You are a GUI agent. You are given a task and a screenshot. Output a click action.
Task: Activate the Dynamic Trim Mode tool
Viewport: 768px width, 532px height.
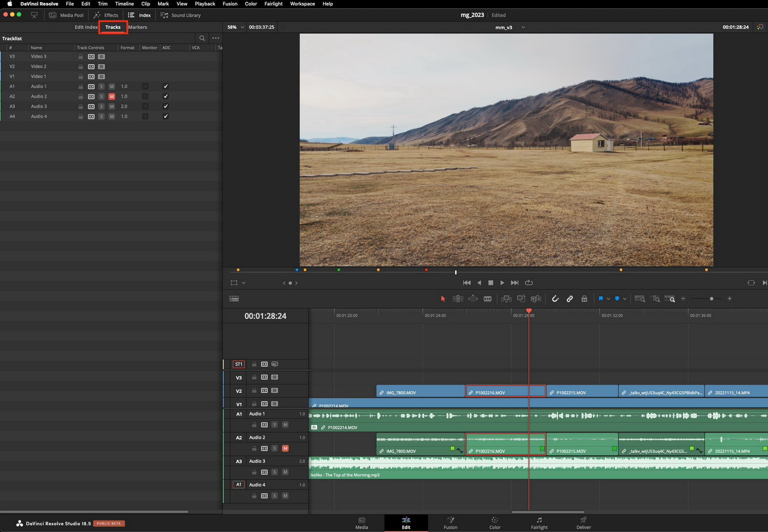pyautogui.click(x=473, y=299)
